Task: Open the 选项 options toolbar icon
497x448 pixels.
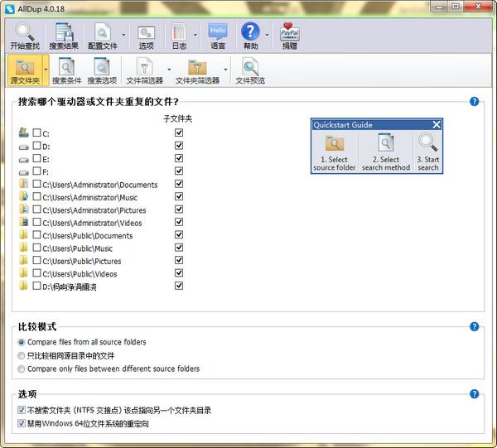Action: click(147, 36)
